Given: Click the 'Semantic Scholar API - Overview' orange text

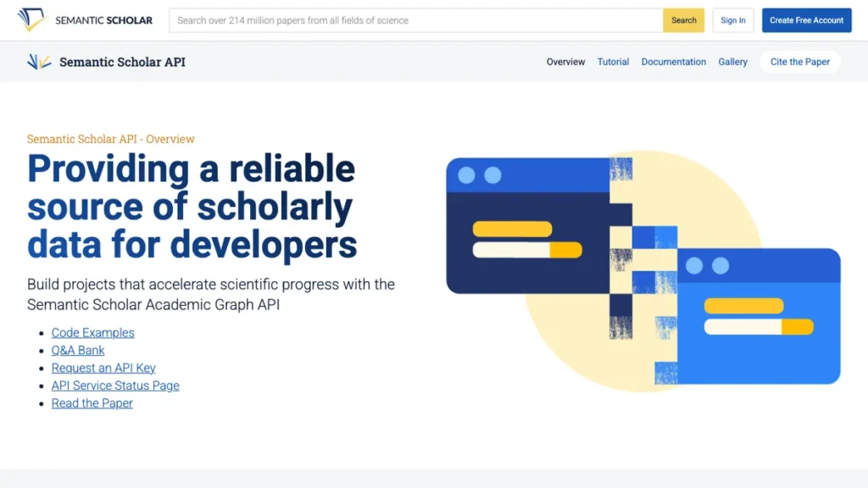Looking at the screenshot, I should [x=111, y=139].
